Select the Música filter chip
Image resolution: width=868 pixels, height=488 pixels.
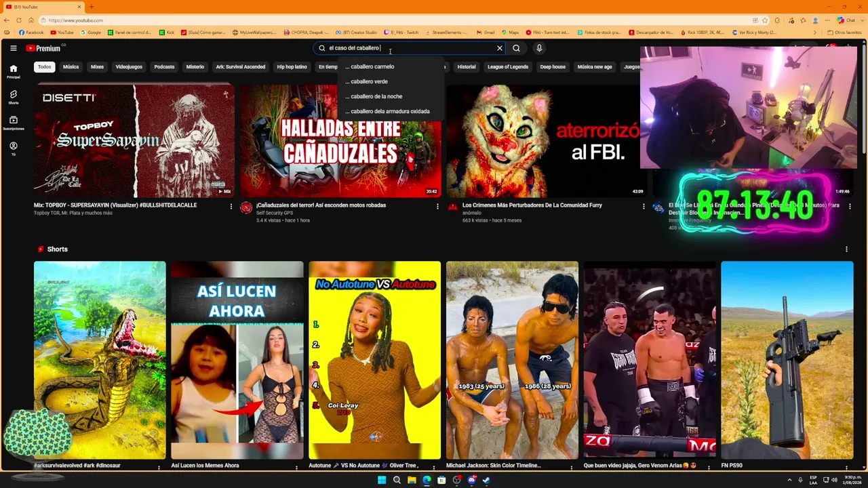click(x=71, y=67)
